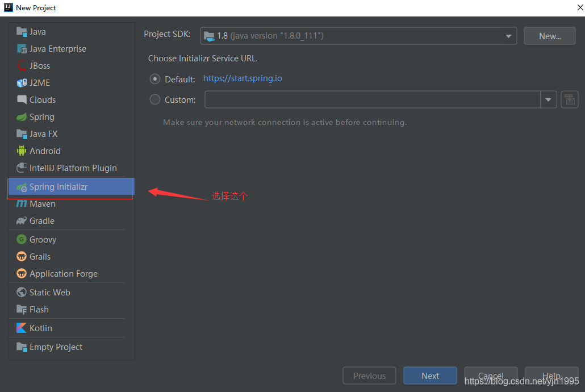This screenshot has width=585, height=392.
Task: Click the Cancel button
Action: point(491,376)
